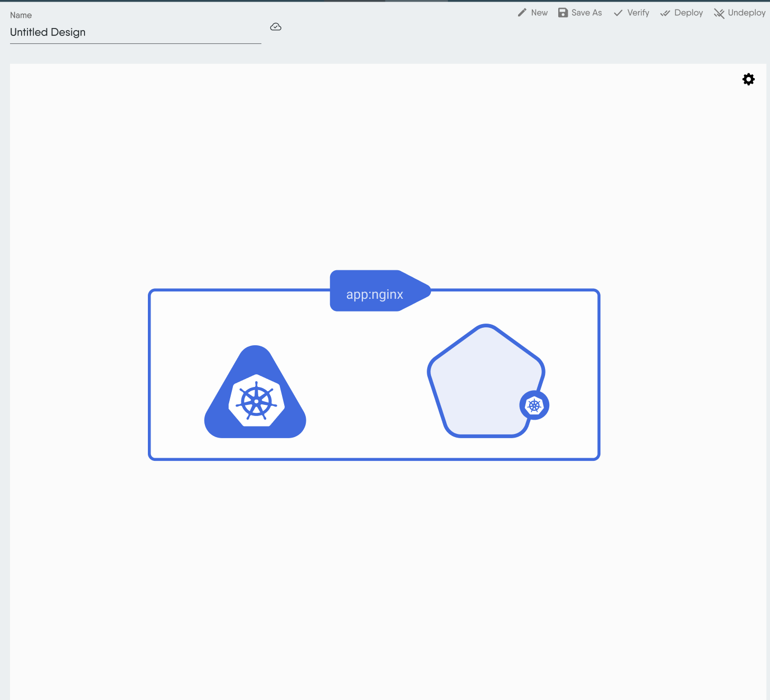770x700 pixels.
Task: Click the checkmark icon beside Verify
Action: [x=618, y=12]
